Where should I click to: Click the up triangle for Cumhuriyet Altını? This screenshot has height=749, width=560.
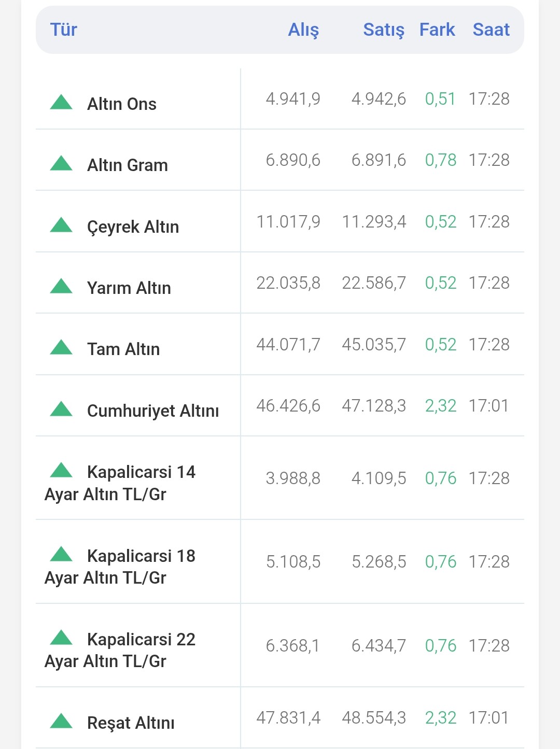tap(61, 409)
